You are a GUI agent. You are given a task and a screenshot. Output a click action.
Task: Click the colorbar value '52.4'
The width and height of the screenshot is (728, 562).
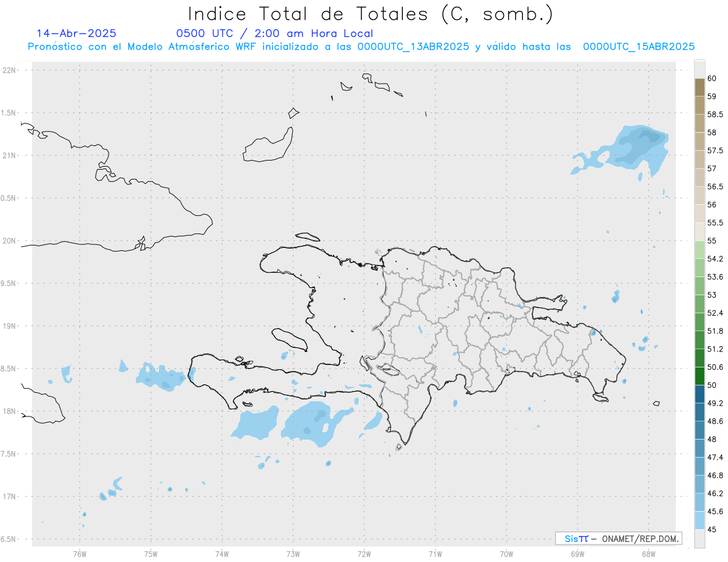pos(715,313)
